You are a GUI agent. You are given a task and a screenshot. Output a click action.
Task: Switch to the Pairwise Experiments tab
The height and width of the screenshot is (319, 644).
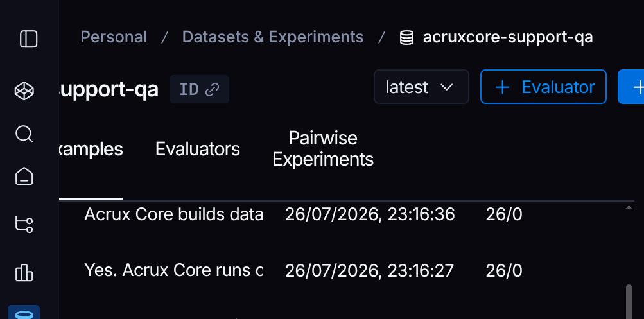323,149
